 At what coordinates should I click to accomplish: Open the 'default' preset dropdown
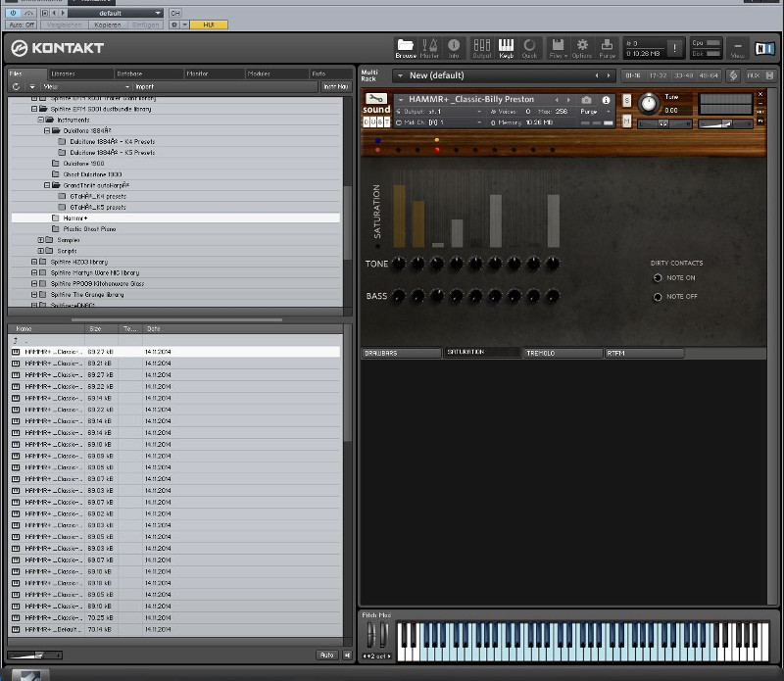tap(115, 13)
